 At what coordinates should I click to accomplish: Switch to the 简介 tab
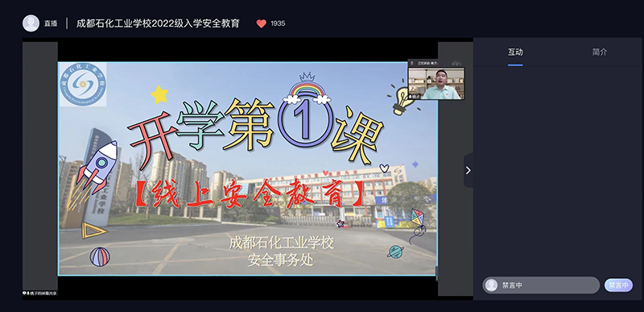599,52
